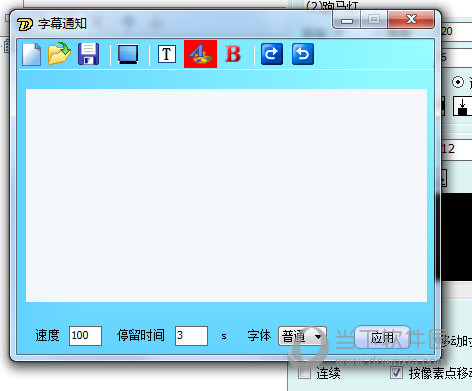Toggle the 连续 checkbox in background window

click(x=304, y=372)
